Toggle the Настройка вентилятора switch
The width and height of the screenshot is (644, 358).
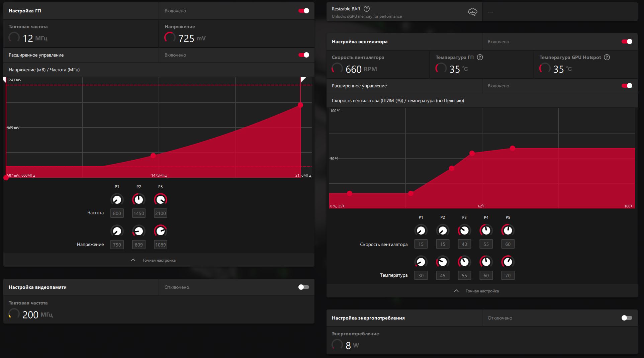point(627,41)
